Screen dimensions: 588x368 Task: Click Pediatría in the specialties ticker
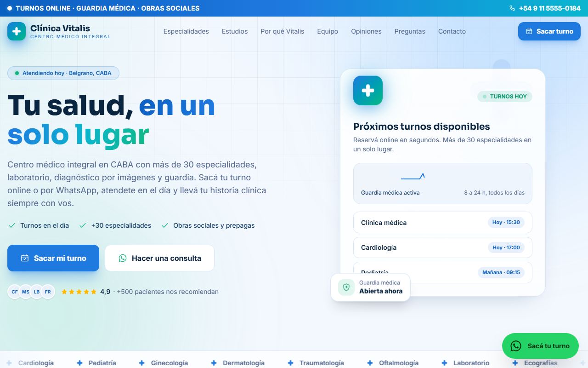click(102, 363)
